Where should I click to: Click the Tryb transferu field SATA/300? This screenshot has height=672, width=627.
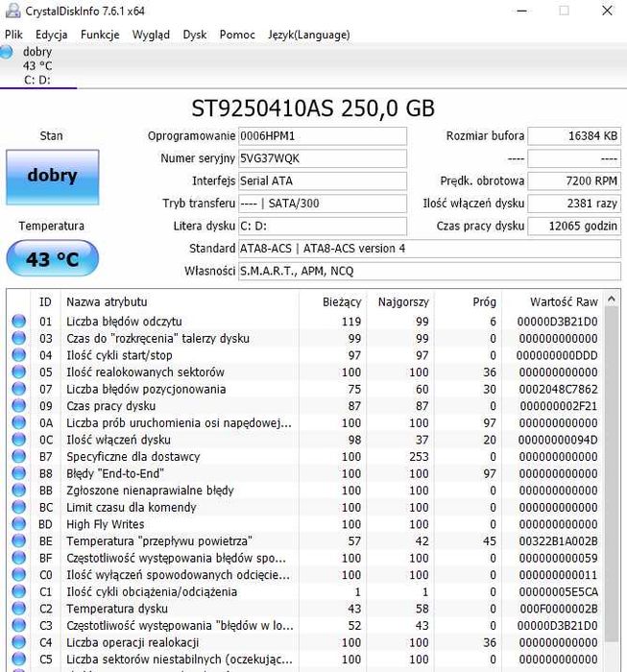point(323,204)
